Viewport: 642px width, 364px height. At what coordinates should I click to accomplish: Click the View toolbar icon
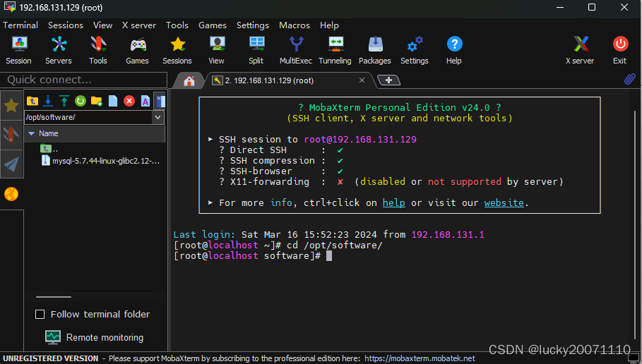coord(217,50)
